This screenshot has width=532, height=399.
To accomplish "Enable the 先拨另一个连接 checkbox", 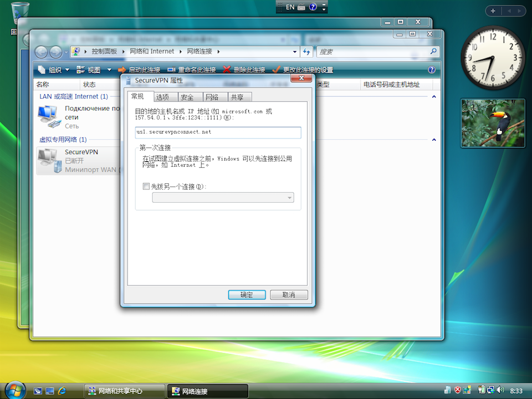I will [x=146, y=186].
